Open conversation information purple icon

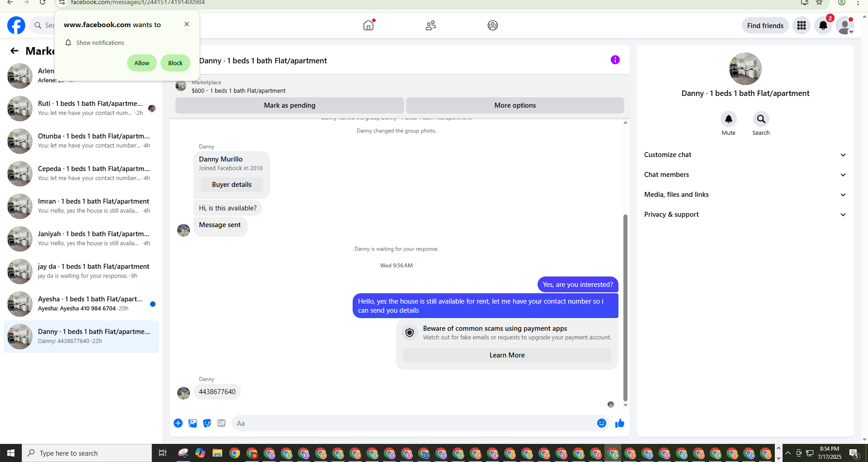[x=615, y=60]
